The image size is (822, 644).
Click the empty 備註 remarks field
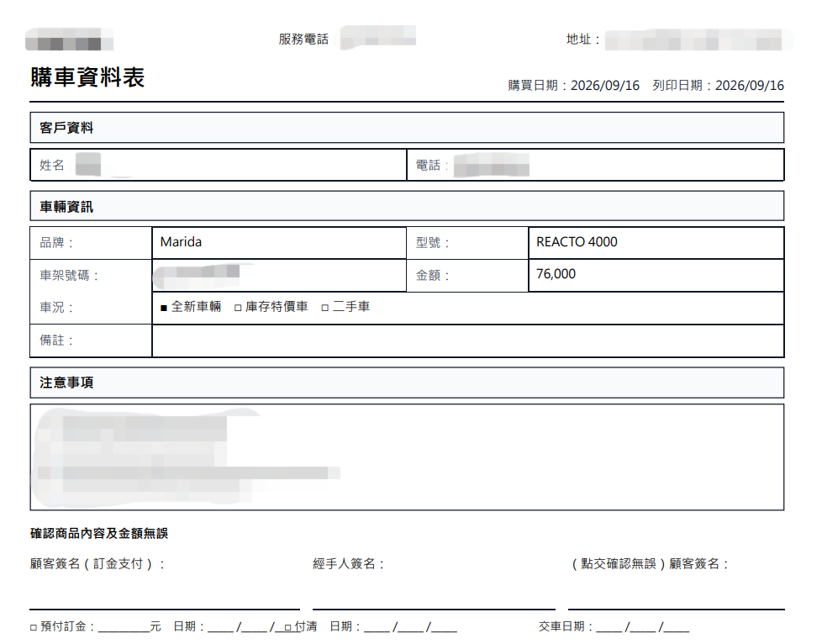point(467,340)
